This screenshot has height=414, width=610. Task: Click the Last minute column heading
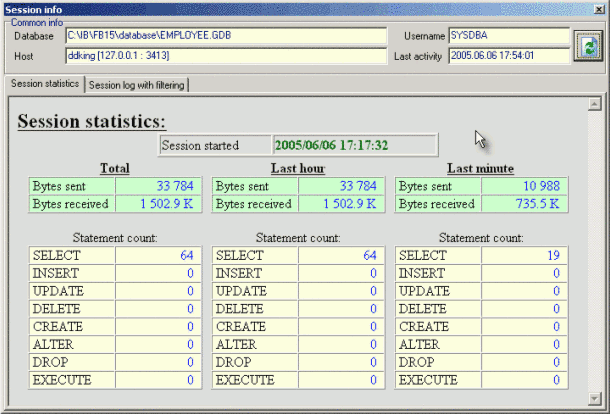pos(480,168)
